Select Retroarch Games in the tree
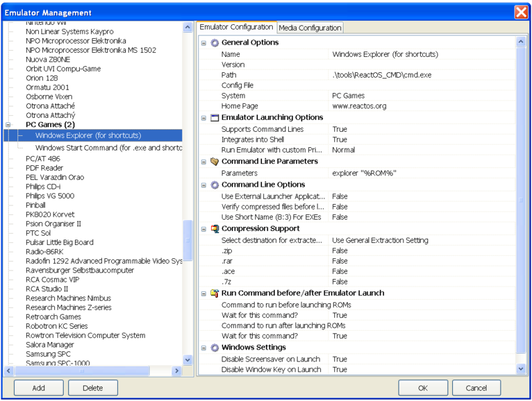Screen dimensions: 532x401 (x=54, y=317)
